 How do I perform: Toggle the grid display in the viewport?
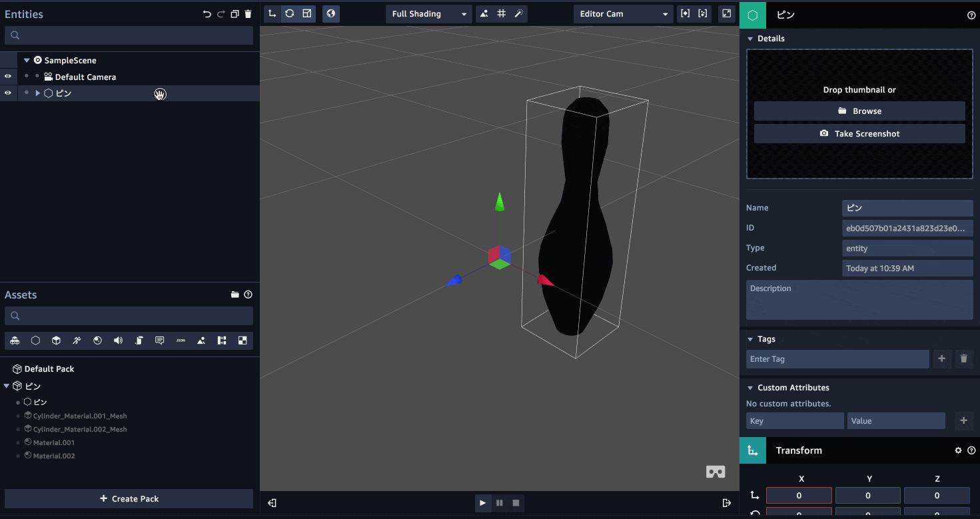point(501,13)
